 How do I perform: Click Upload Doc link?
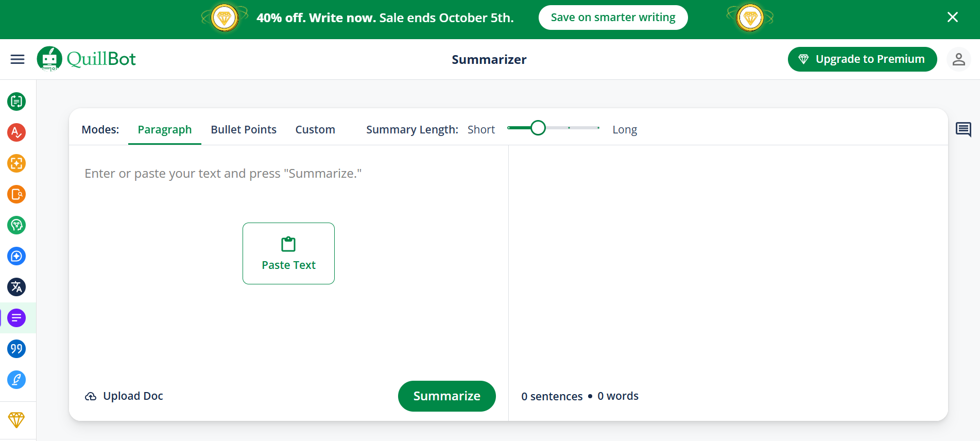pyautogui.click(x=124, y=396)
